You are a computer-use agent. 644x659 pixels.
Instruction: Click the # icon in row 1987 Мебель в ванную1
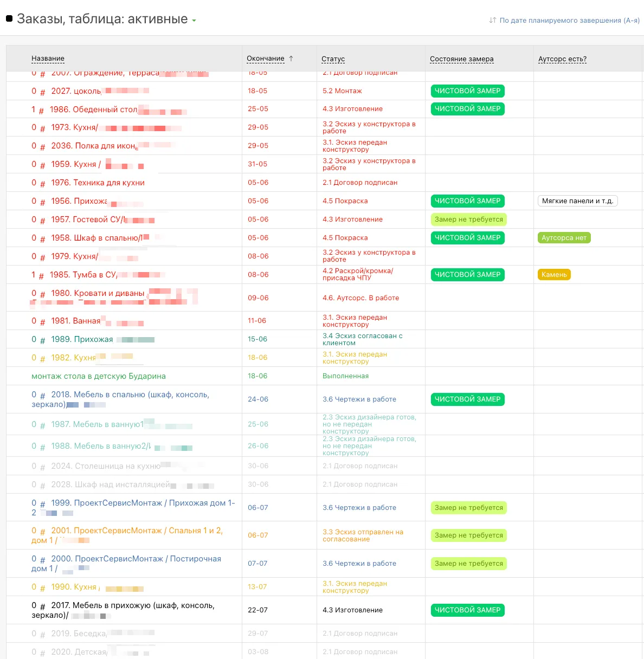point(42,425)
